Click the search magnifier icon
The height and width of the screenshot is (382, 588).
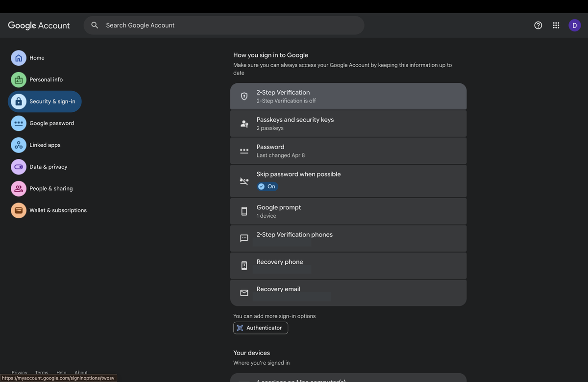95,25
